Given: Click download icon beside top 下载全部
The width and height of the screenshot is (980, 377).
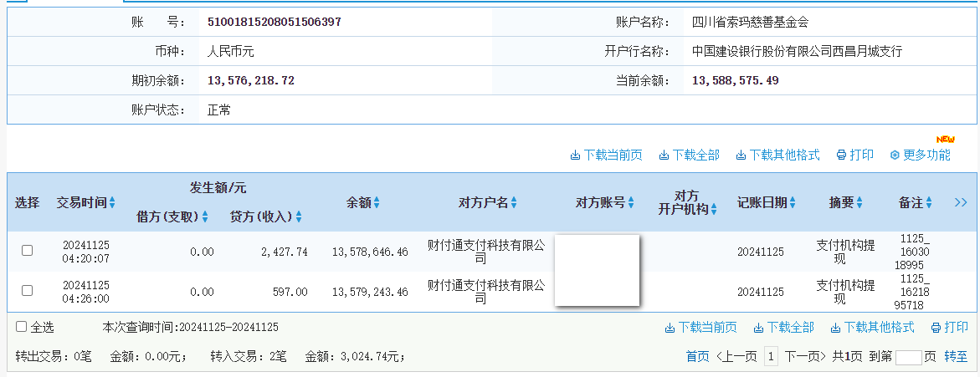Looking at the screenshot, I should 664,155.
